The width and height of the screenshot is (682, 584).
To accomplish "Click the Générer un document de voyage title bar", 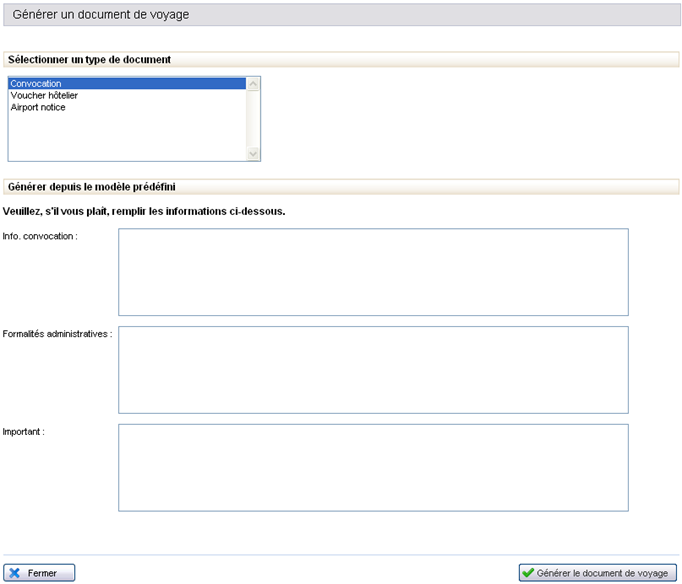I will click(340, 15).
